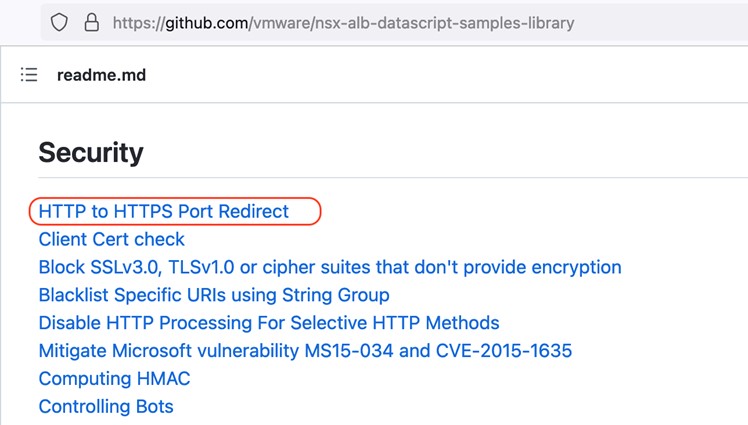
Task: Click the red outline around the highlighted link
Action: (x=319, y=211)
